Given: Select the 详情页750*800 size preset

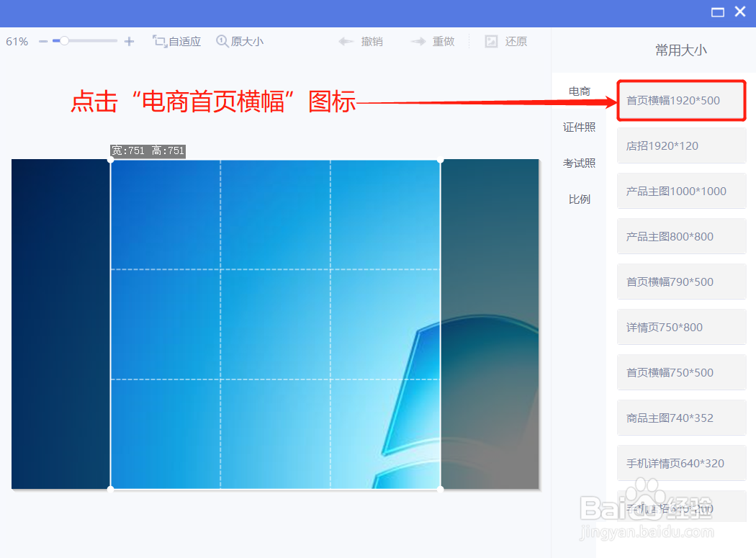Looking at the screenshot, I should click(680, 327).
